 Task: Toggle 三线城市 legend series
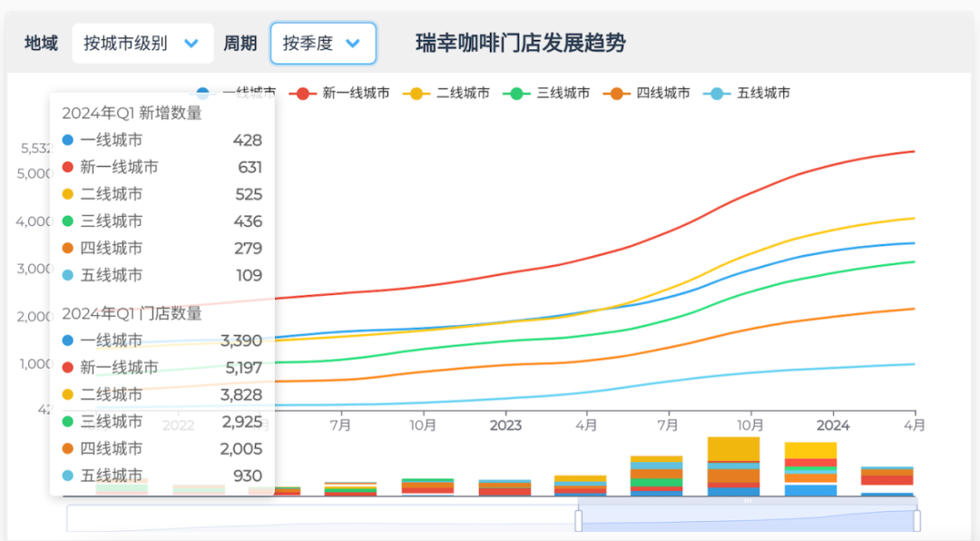[547, 93]
